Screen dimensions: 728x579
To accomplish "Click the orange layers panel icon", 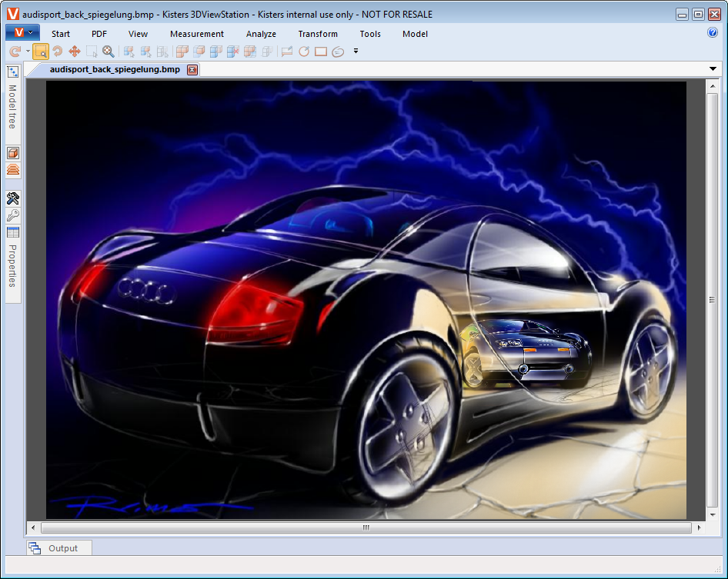I will coord(13,170).
